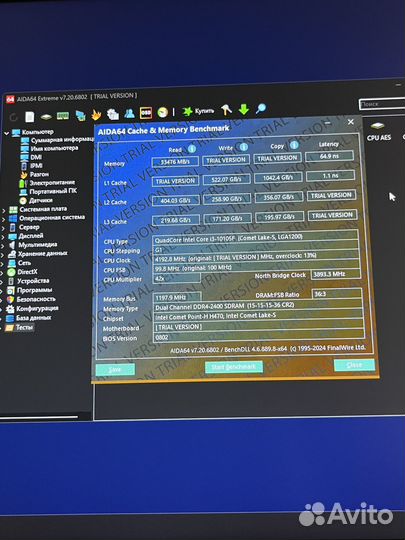Click the Copy info icon
Image resolution: width=405 pixels, height=540 pixels.
[294, 145]
